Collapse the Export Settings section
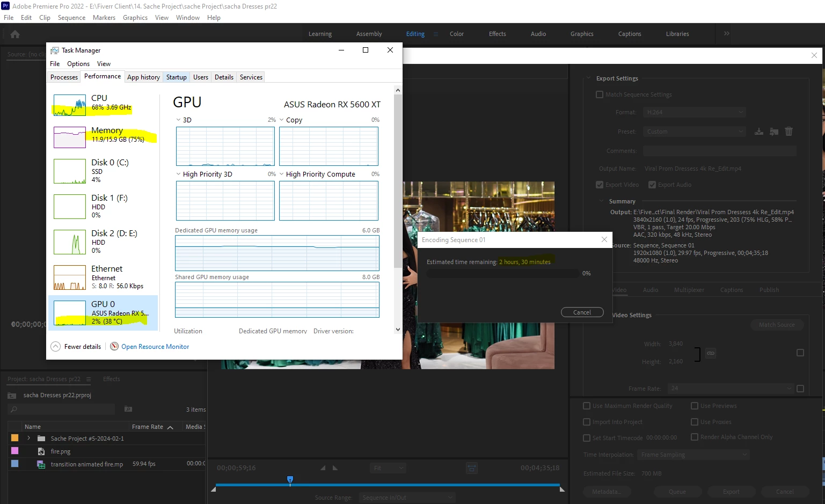This screenshot has width=825, height=504. click(x=589, y=78)
